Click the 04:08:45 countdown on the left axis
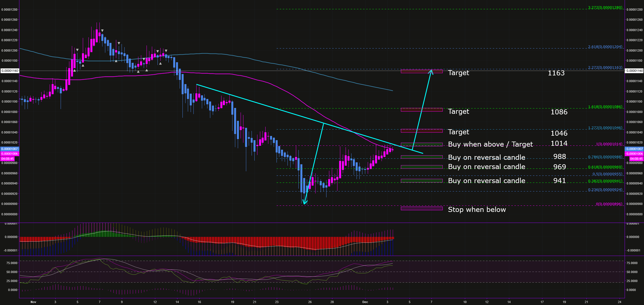This screenshot has width=644, height=305. [8, 159]
